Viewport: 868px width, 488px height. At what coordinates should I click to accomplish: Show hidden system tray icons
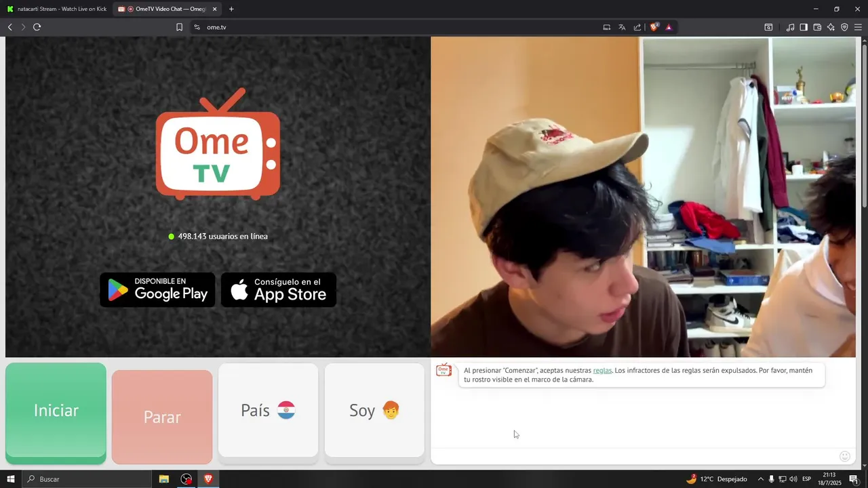point(760,479)
